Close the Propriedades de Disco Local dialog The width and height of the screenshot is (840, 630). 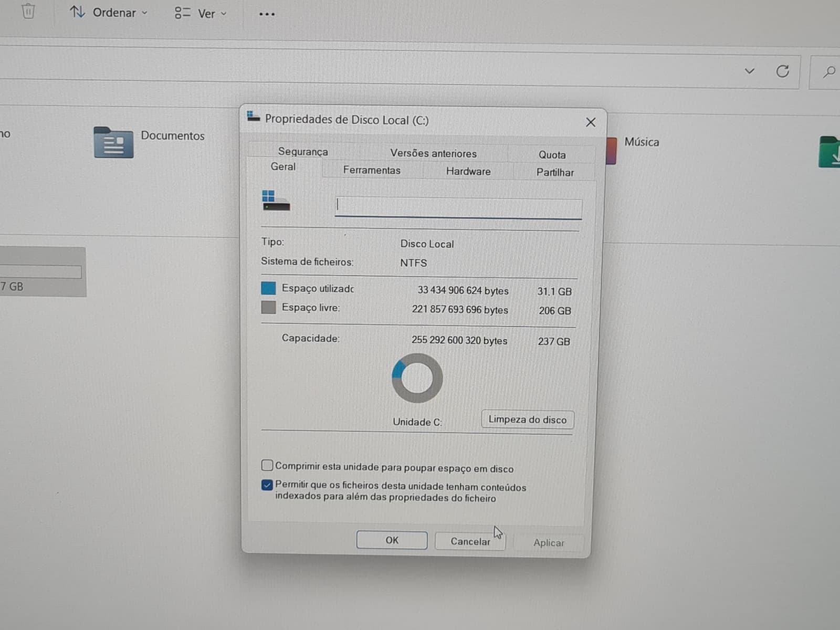coord(591,122)
